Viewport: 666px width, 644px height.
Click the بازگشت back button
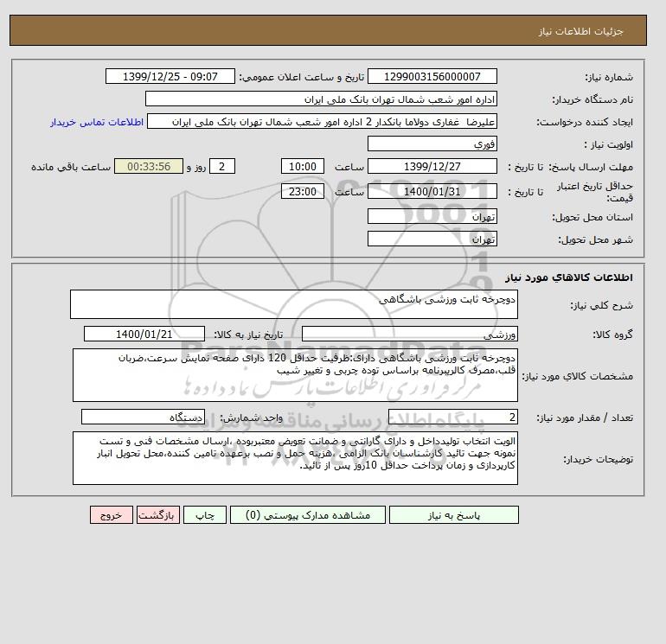(158, 515)
